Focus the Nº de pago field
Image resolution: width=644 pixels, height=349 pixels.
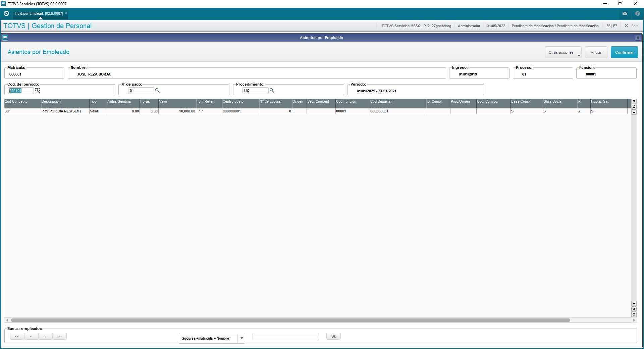141,91
